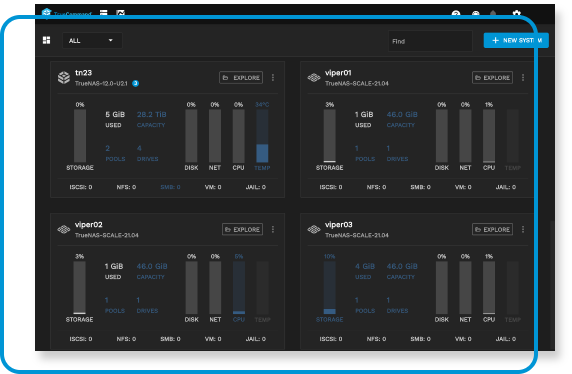Select the tn23 STORAGE usage bar
572x374 pixels.
click(x=80, y=136)
